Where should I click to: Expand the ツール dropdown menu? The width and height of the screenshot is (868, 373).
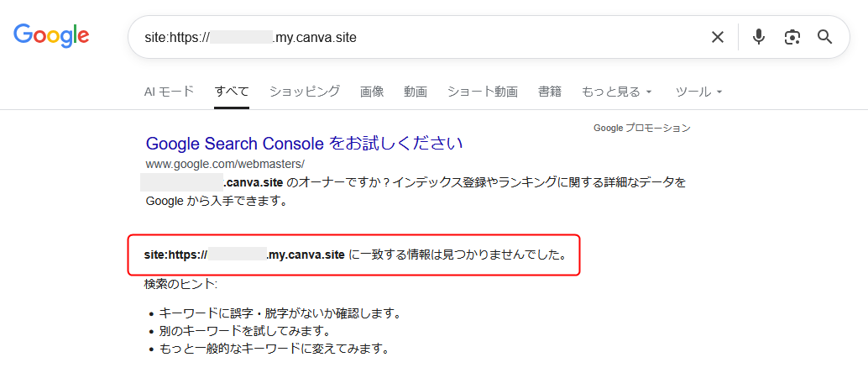coord(698,92)
